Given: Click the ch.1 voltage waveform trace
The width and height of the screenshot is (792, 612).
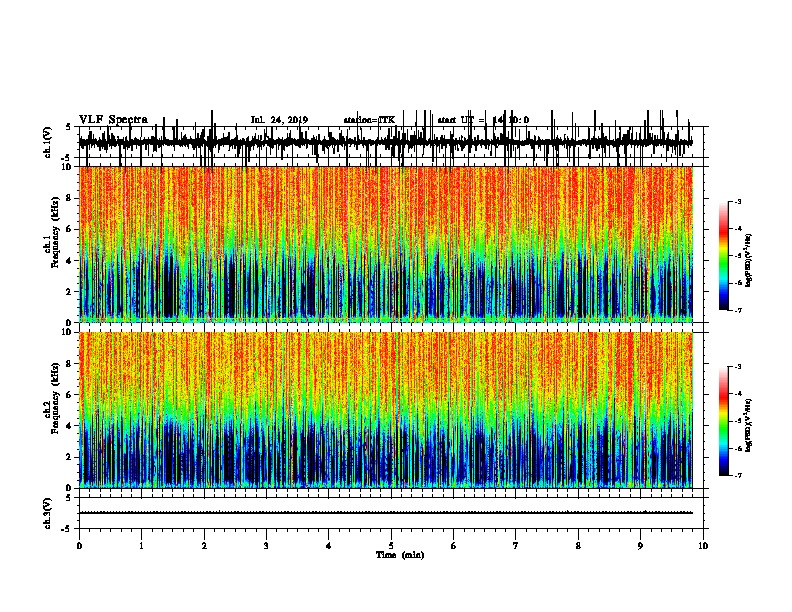Looking at the screenshot, I should tap(386, 143).
